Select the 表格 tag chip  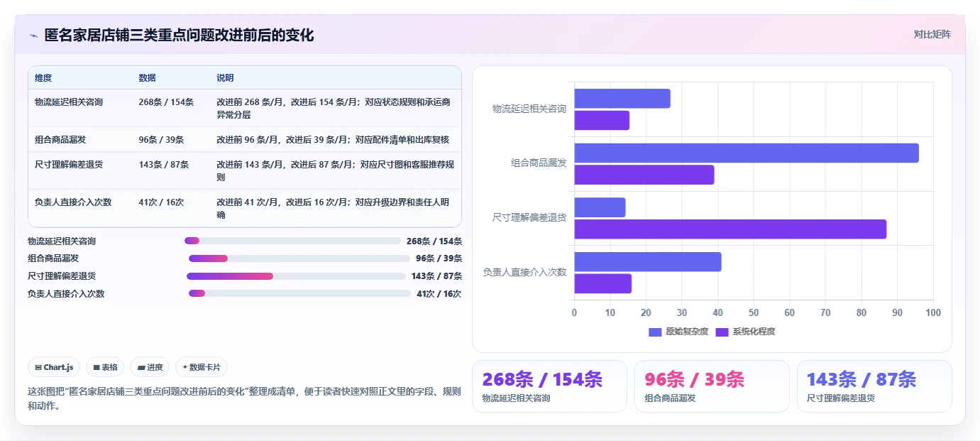click(105, 367)
